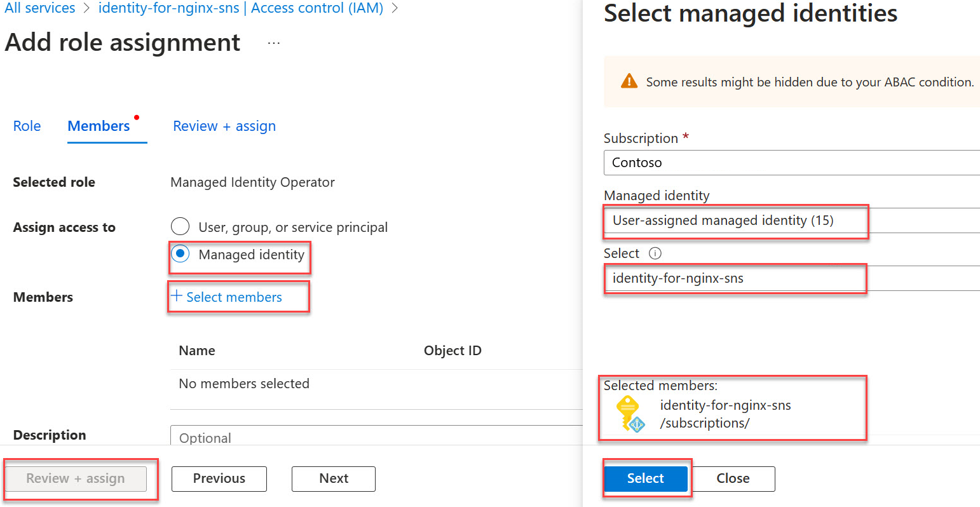Open the Review + assign tab
Viewport: 980px width, 507px height.
point(224,126)
